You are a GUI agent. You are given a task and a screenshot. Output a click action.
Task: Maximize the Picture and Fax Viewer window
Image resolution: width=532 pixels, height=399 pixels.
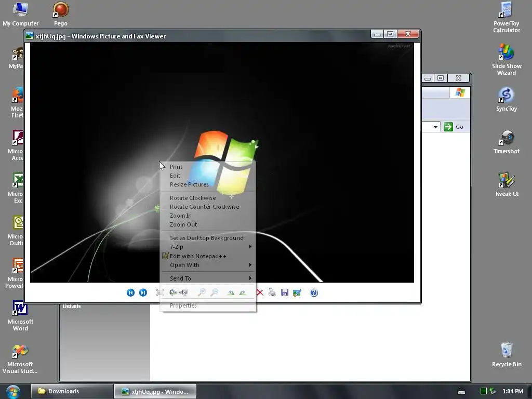tap(390, 34)
